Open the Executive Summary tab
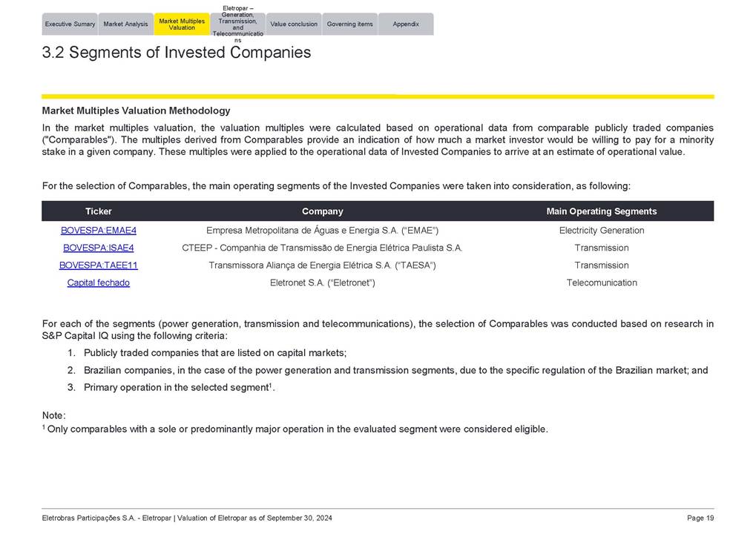 70,24
